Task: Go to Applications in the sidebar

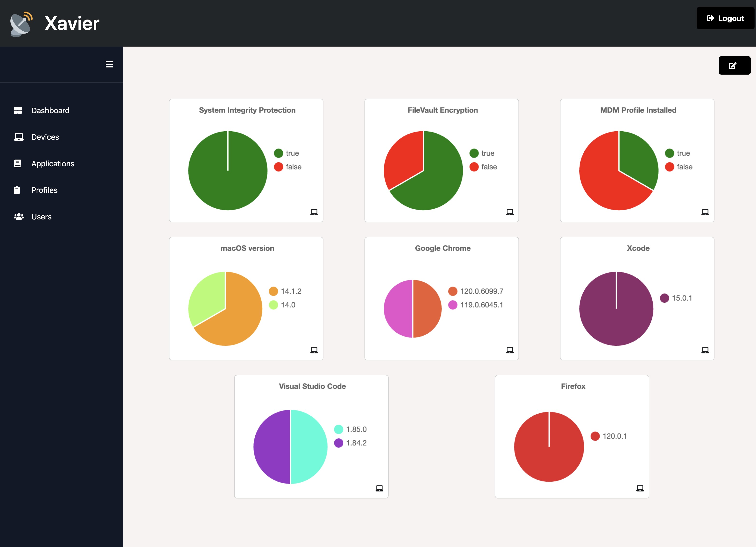Action: tap(53, 164)
